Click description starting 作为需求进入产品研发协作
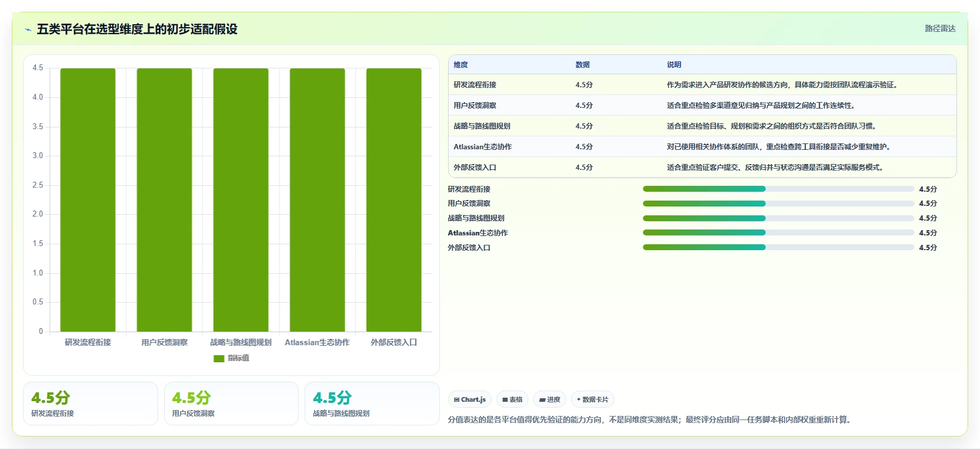 click(x=783, y=85)
